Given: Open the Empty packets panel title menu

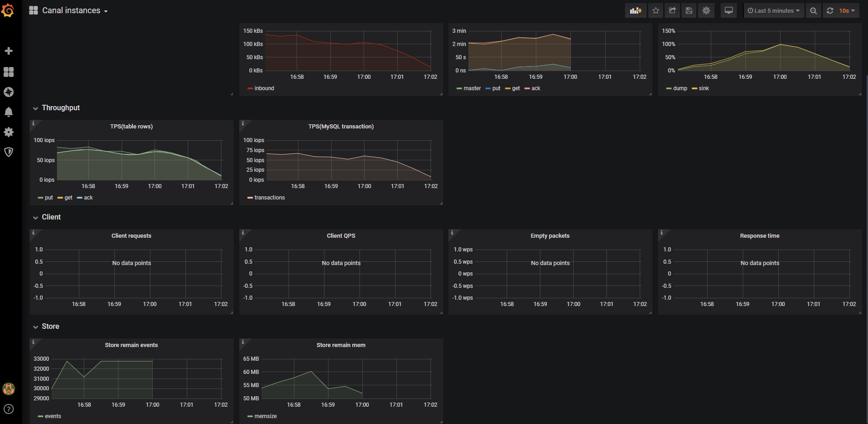Looking at the screenshot, I should [x=550, y=236].
